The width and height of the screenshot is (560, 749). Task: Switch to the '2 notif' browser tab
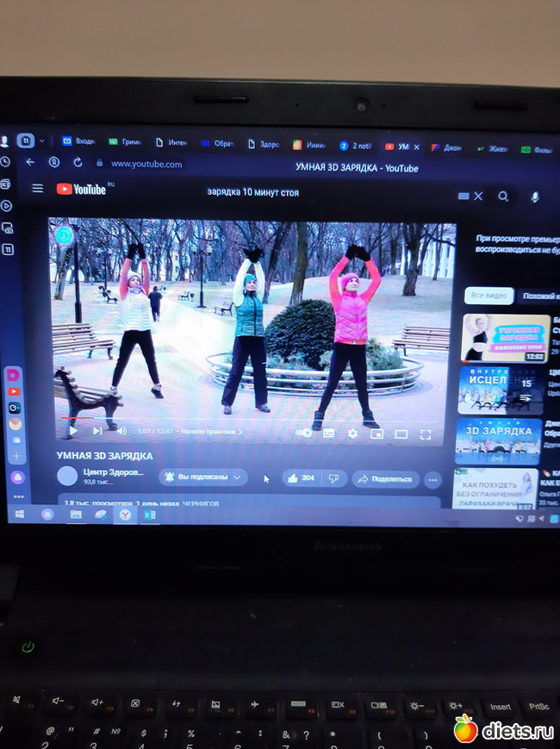pyautogui.click(x=354, y=146)
